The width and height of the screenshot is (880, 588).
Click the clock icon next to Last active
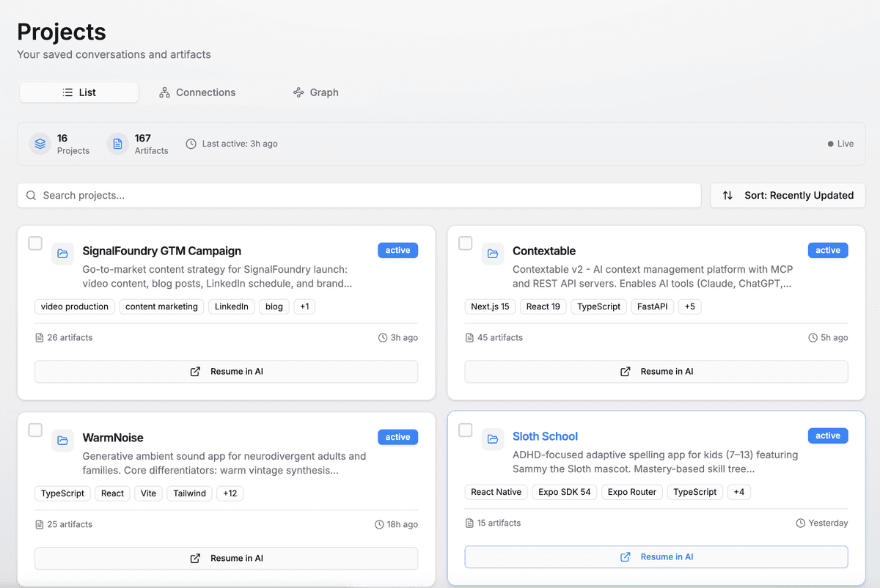(x=191, y=144)
